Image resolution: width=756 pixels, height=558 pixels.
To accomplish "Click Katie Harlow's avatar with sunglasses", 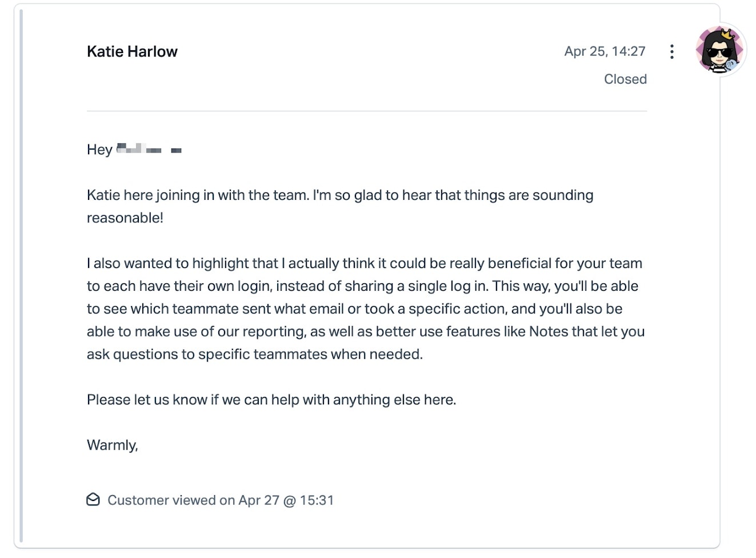I will [720, 50].
